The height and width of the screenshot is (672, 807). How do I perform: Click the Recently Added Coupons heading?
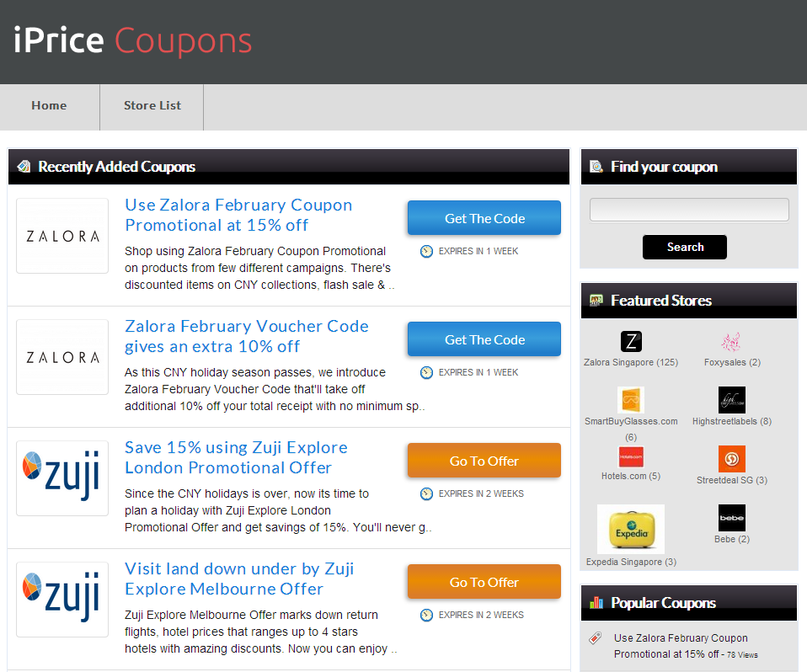(117, 166)
